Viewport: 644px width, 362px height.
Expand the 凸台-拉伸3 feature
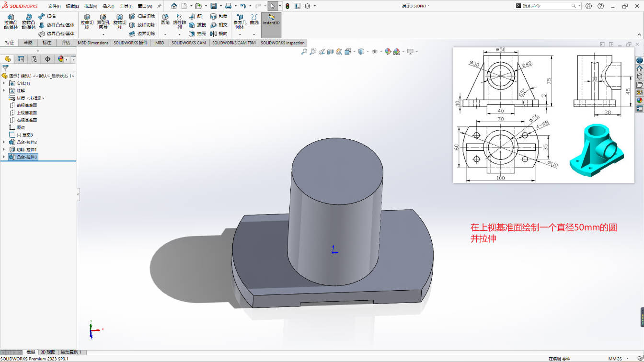[x=4, y=157]
